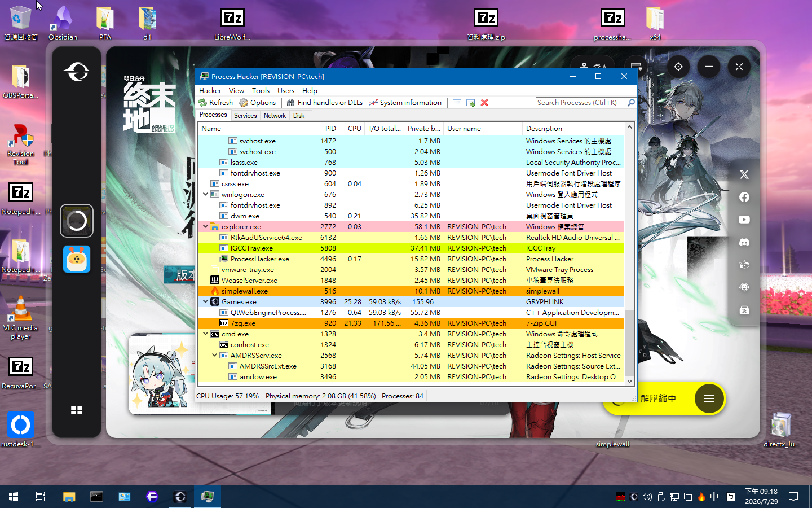Switch to the Disk tab
The image size is (812, 508).
299,116
